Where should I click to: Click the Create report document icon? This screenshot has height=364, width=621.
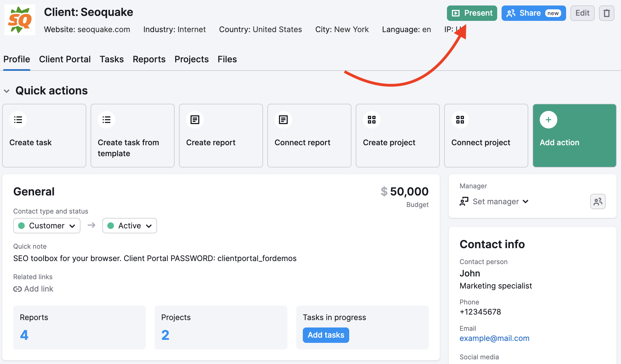(195, 120)
